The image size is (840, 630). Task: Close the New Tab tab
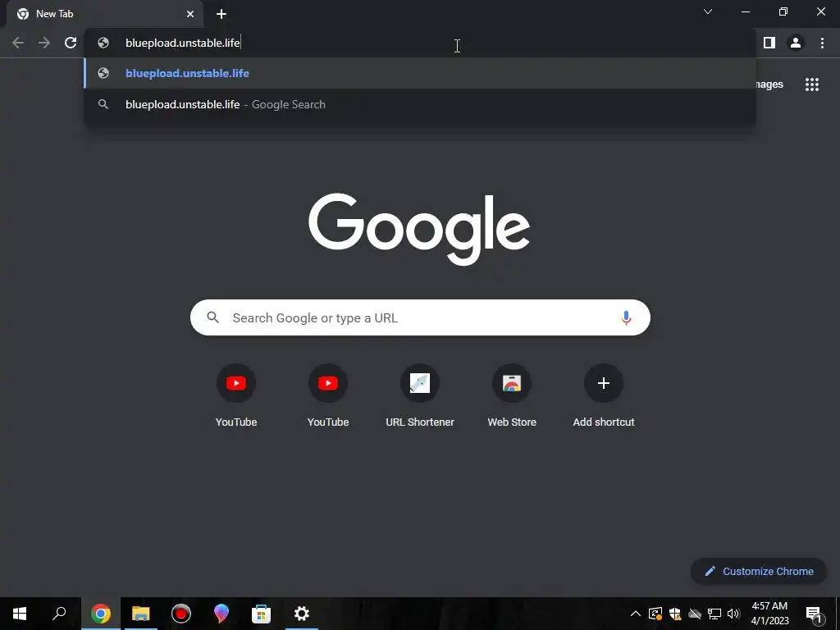pos(190,14)
